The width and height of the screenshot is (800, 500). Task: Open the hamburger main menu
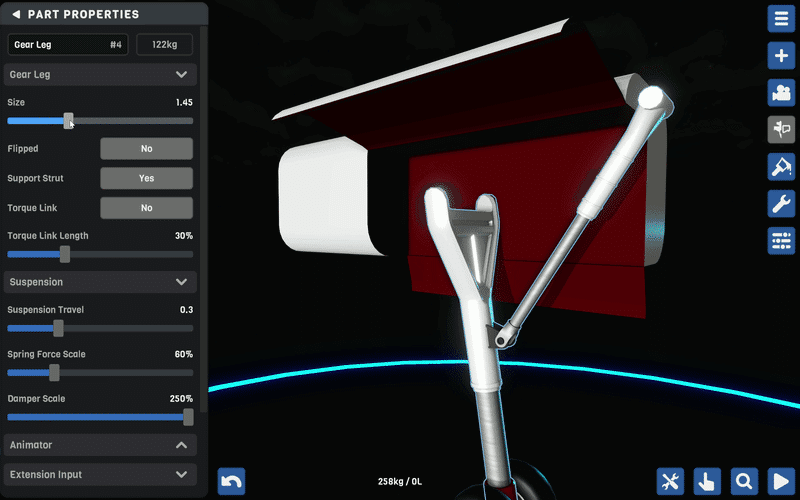(x=781, y=19)
